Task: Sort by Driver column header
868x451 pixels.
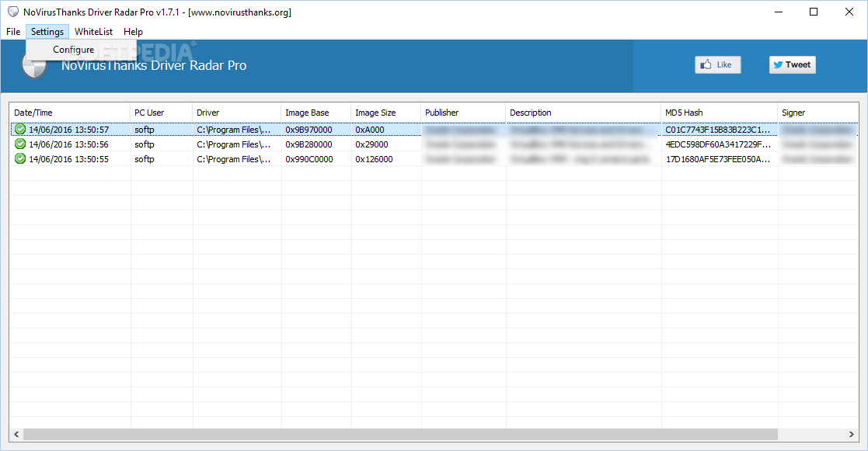Action: click(236, 113)
